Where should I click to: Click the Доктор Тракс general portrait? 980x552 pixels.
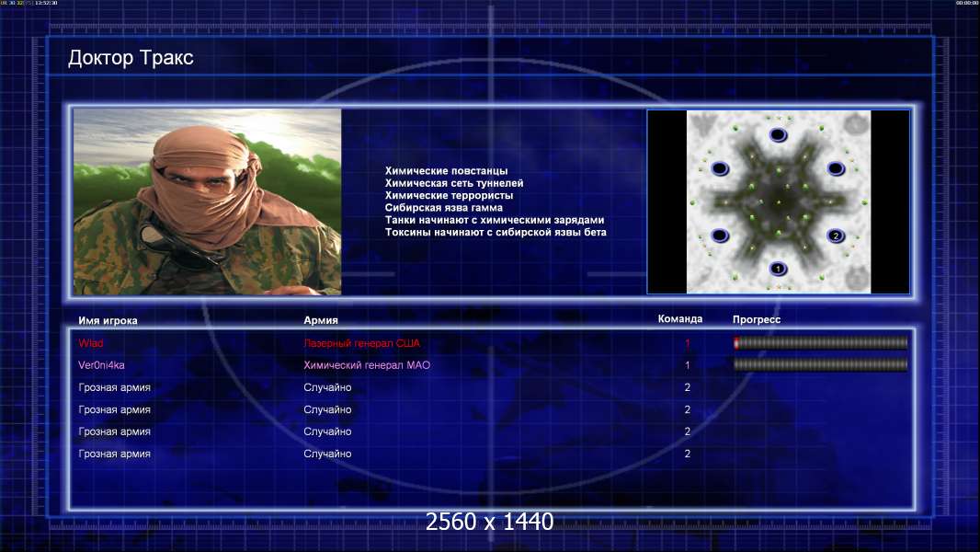(208, 201)
